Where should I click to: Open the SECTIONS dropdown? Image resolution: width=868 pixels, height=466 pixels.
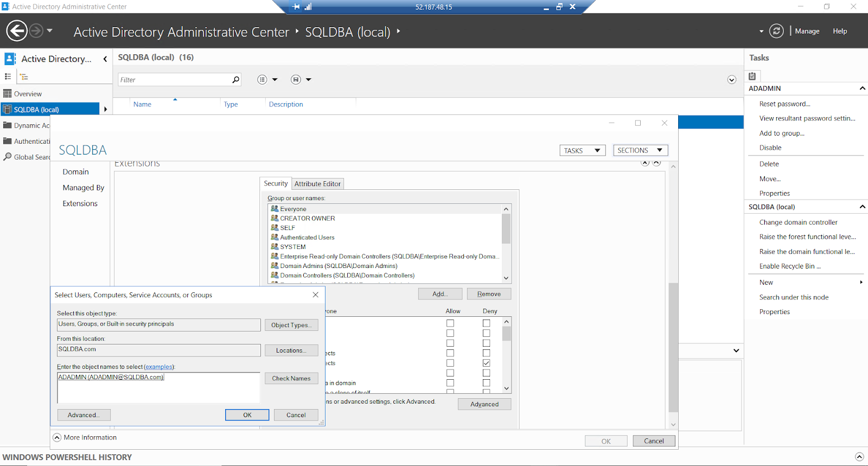point(640,150)
